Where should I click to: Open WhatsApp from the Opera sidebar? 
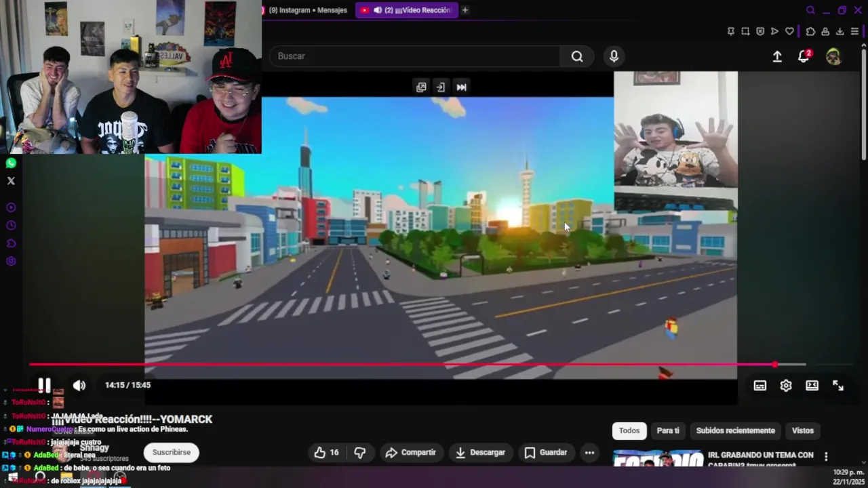(11, 163)
